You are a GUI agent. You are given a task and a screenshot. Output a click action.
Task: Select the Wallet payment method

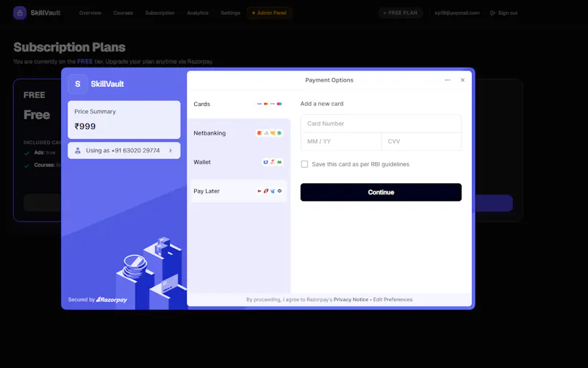click(238, 162)
